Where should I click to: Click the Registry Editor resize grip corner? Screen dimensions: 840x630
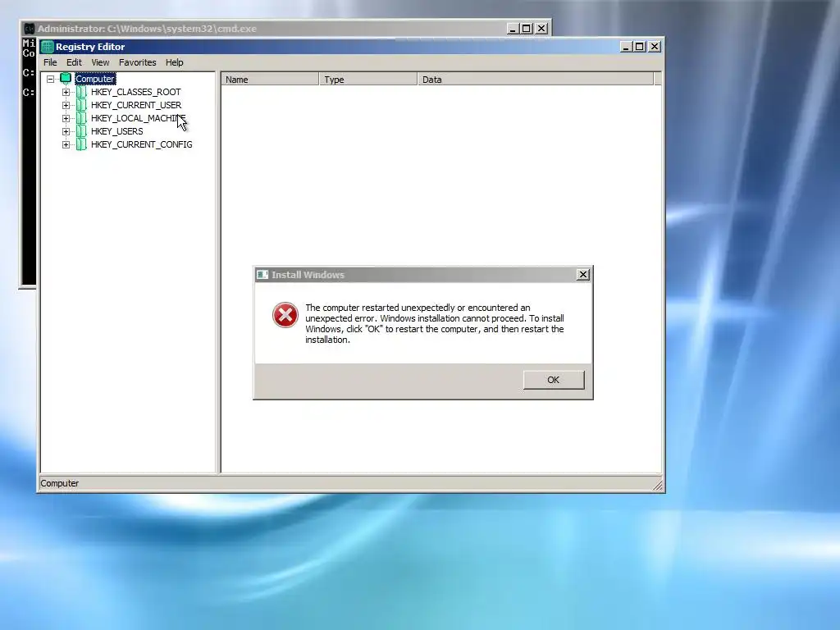(658, 486)
